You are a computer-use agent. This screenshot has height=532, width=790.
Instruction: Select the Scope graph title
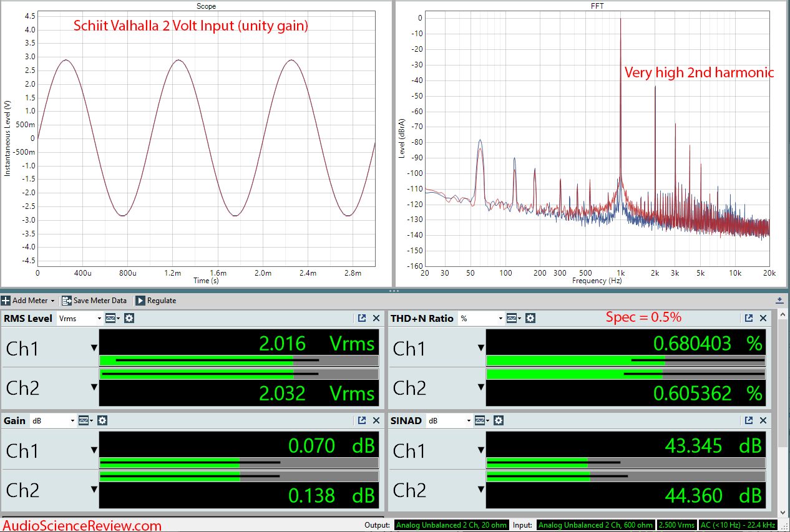coord(206,6)
